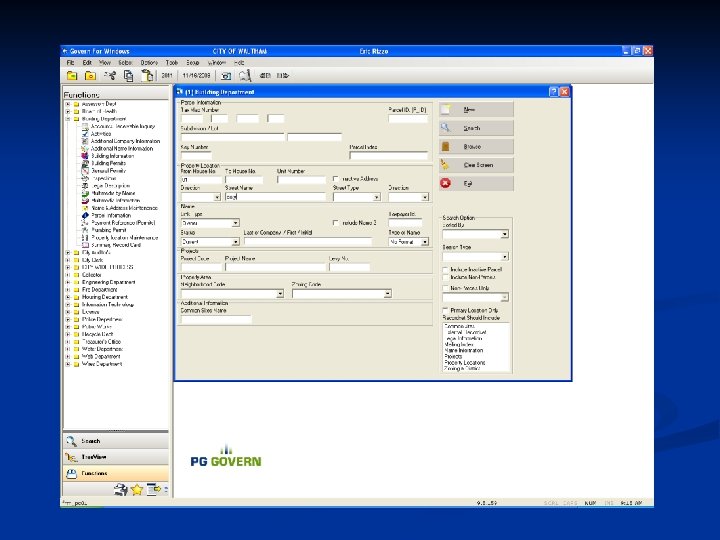Click the help question mark on Building Department dialog
Screen dimensions: 720x540
click(x=554, y=92)
